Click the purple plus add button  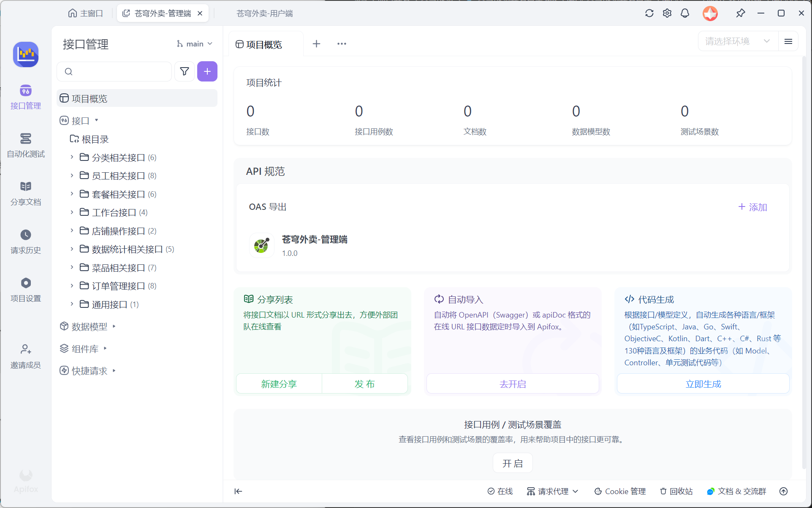pyautogui.click(x=207, y=71)
